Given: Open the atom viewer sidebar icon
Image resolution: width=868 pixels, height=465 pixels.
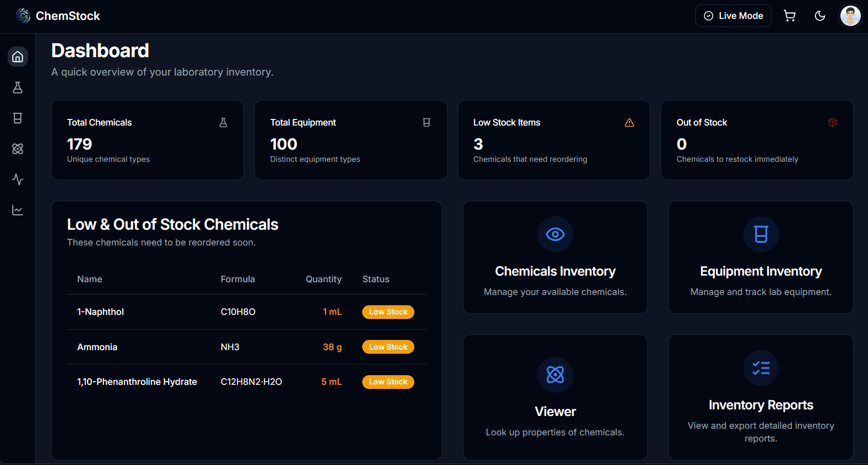Looking at the screenshot, I should click(17, 149).
